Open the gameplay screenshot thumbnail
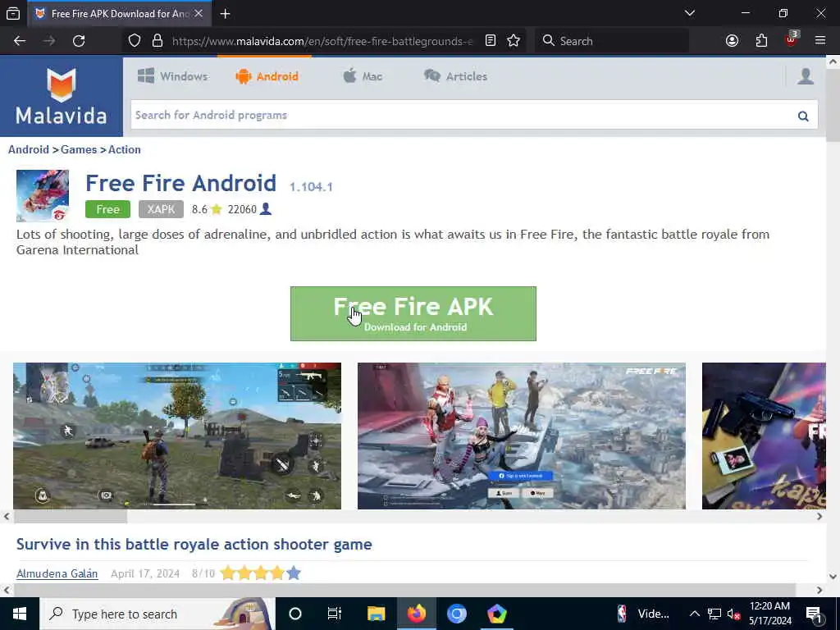Image resolution: width=840 pixels, height=630 pixels. (177, 436)
